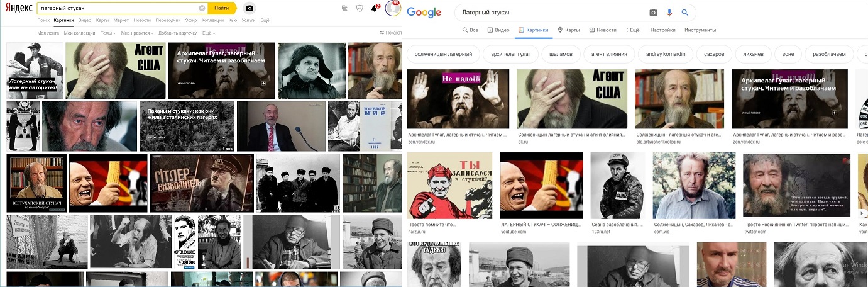Expand the "Мне нравится" dropdown
Image resolution: width=868 pixels, height=287 pixels.
(137, 33)
